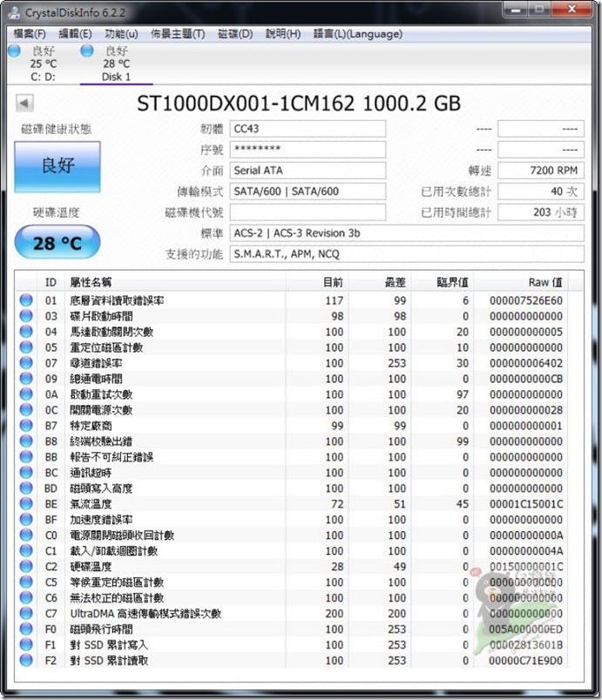The image size is (602, 700).
Task: Select the C: D: disk at 25 °C
Action: coord(43,64)
